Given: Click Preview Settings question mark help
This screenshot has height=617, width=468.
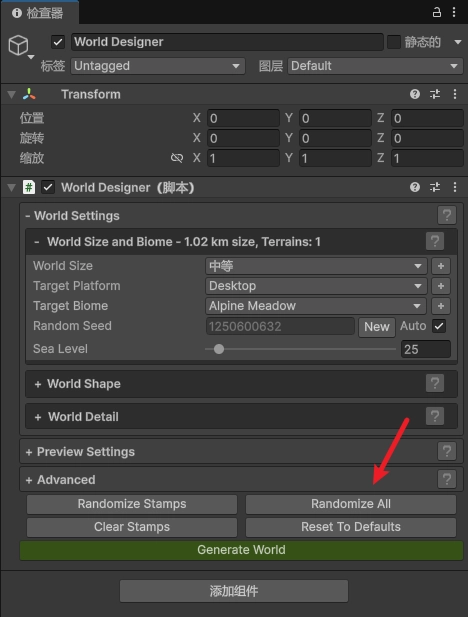Looking at the screenshot, I should (447, 451).
